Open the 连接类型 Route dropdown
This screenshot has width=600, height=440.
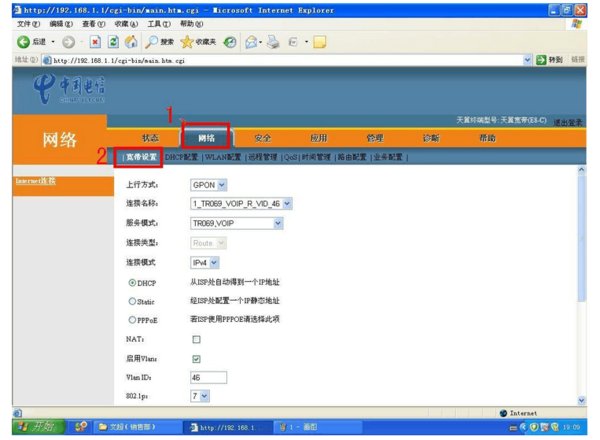tap(208, 243)
